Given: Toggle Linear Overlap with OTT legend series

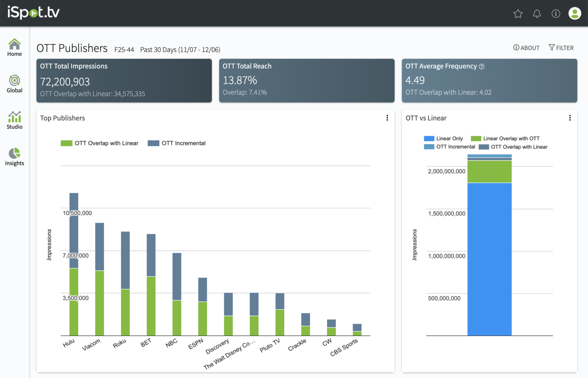Looking at the screenshot, I should [505, 138].
